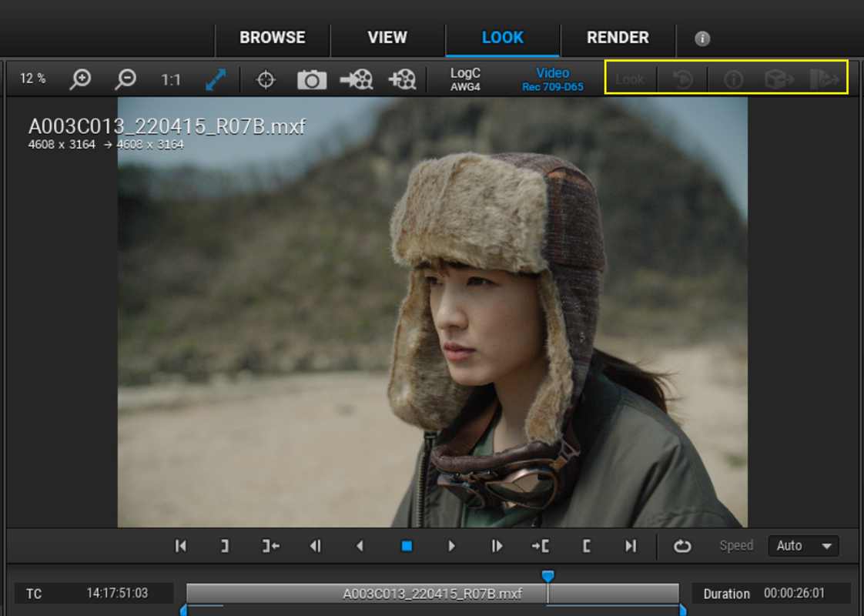
Task: Play the clip in reverse
Action: pos(360,546)
